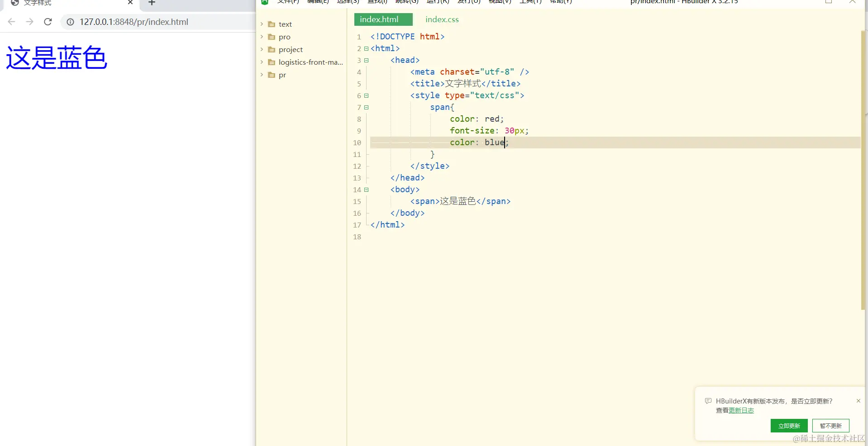This screenshot has width=868, height=446.
Task: Click the closing </style> tag line
Action: (430, 166)
